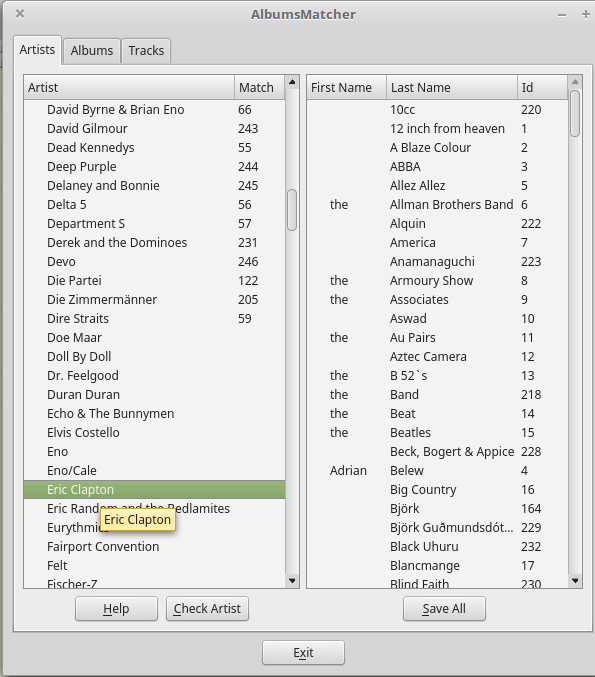Select Adrian Belew row
The image size is (595, 677).
click(x=437, y=471)
